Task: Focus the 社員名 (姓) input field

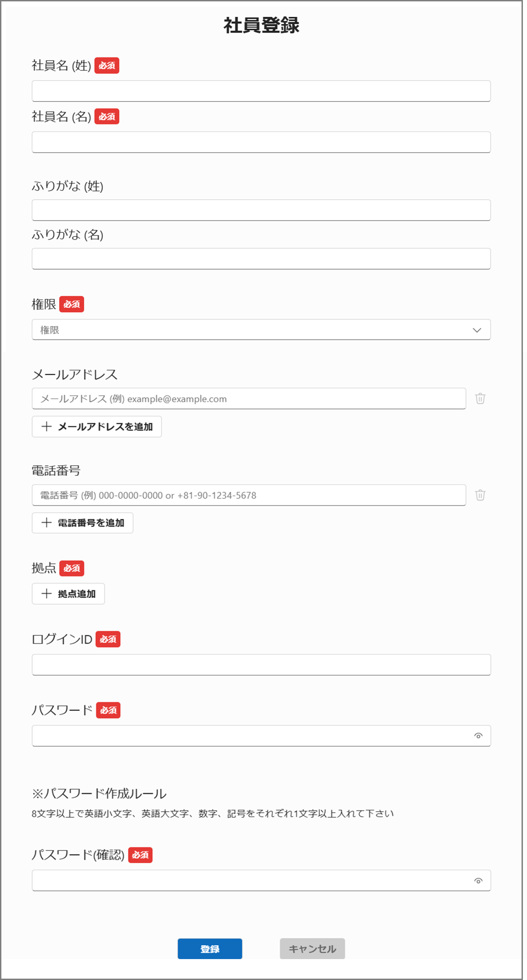Action: (x=261, y=91)
